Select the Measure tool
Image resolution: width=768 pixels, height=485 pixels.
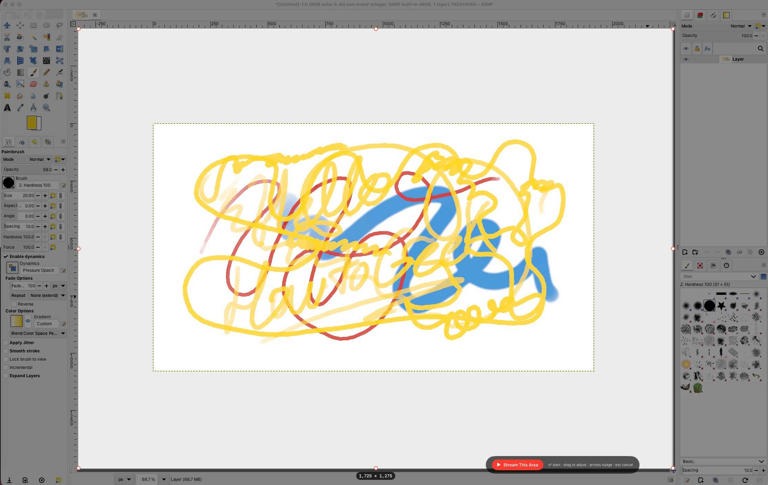(x=33, y=108)
